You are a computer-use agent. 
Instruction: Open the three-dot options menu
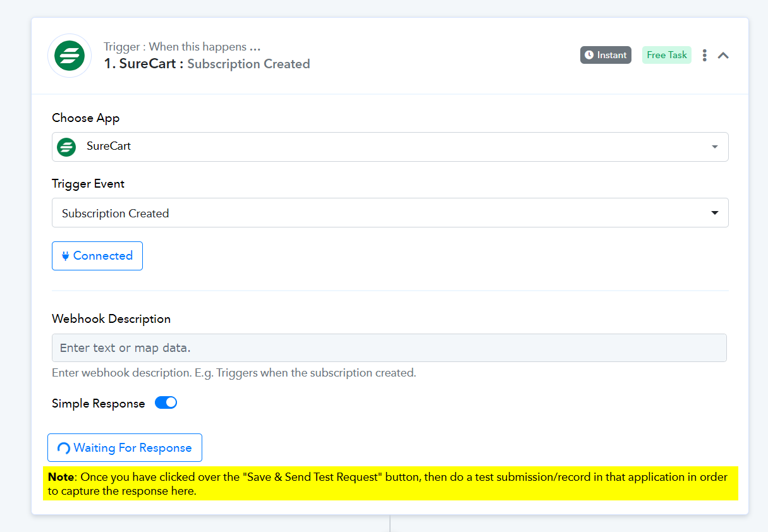pyautogui.click(x=704, y=56)
